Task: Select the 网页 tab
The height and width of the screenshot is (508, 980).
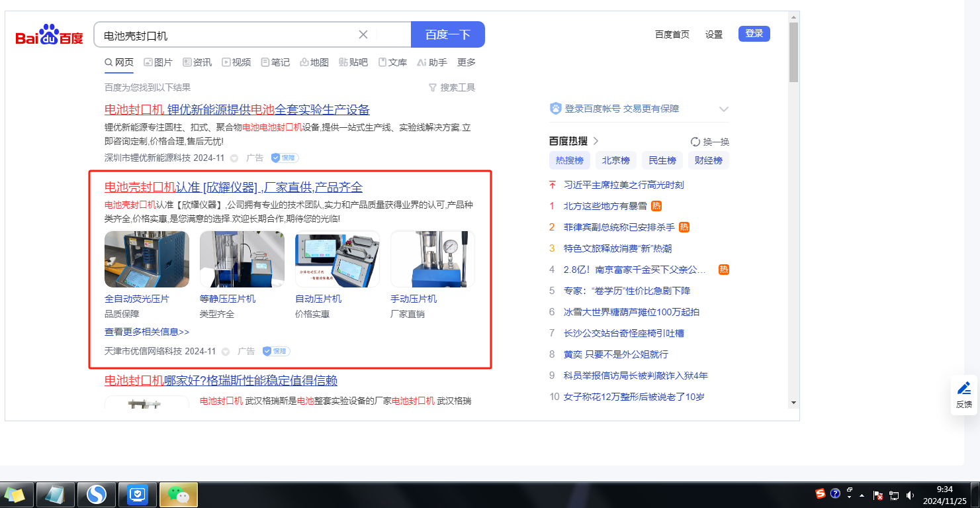Action: [x=119, y=62]
